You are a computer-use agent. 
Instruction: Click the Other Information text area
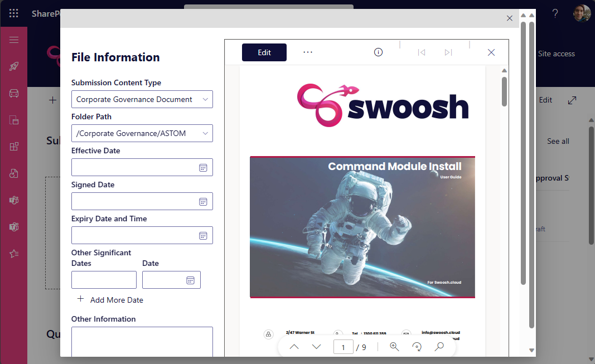pyautogui.click(x=142, y=341)
